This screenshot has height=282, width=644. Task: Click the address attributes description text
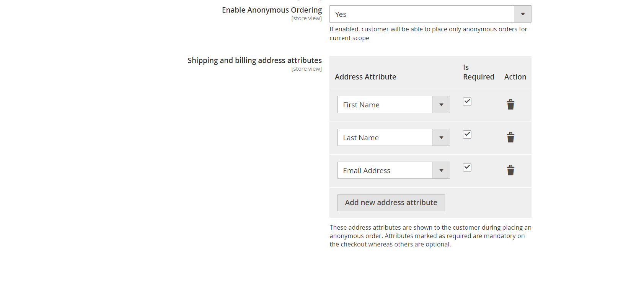pos(430,236)
